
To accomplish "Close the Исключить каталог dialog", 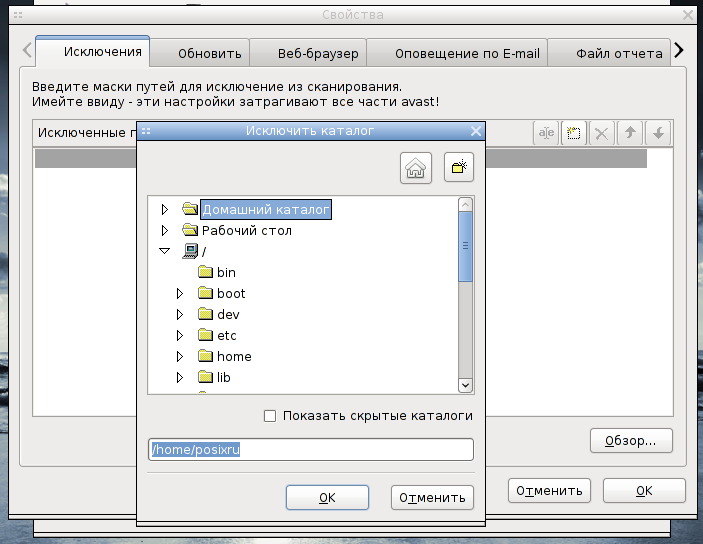I will click(476, 131).
